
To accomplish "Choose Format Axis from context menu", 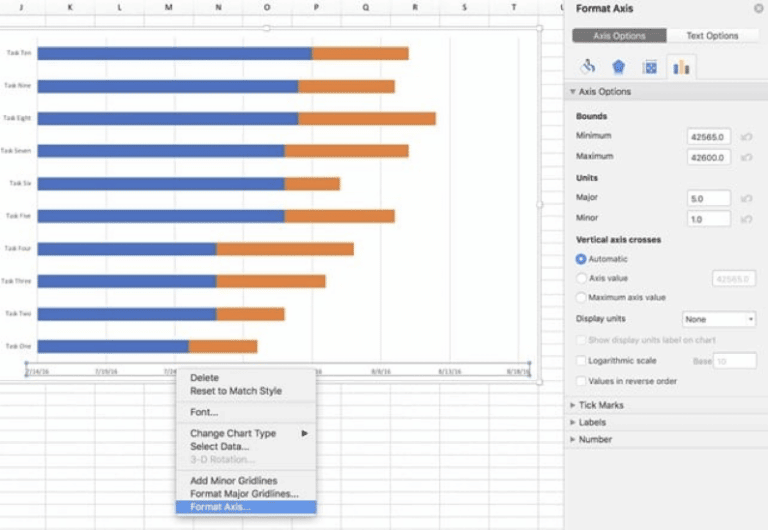I will pyautogui.click(x=221, y=507).
